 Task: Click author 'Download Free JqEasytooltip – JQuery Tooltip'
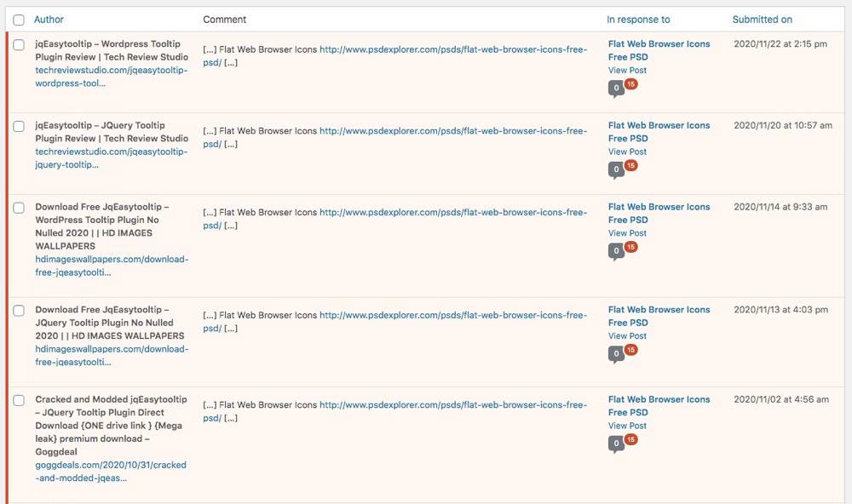click(110, 323)
